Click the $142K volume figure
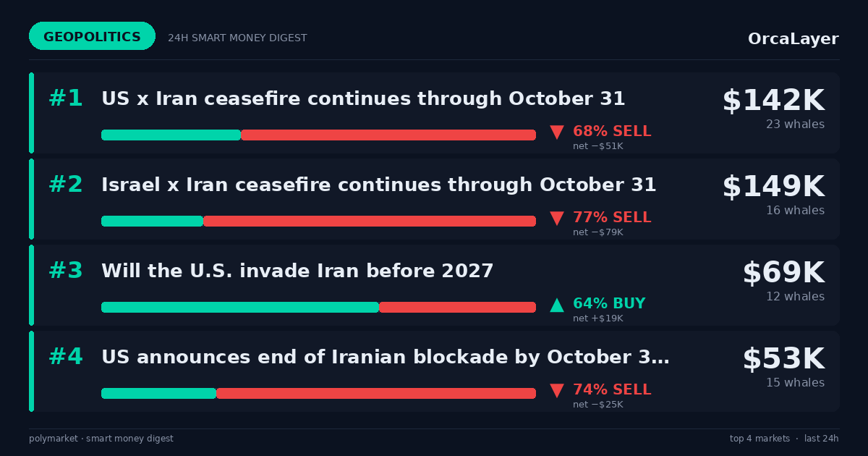The image size is (868, 456). tap(773, 101)
